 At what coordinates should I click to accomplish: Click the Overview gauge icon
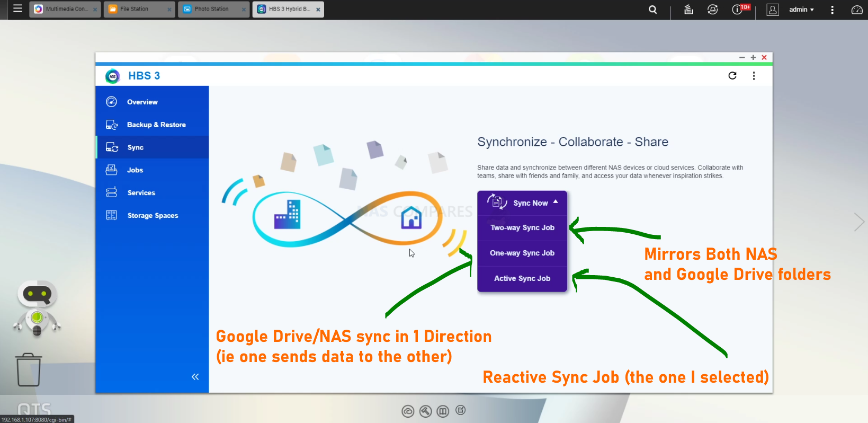(111, 102)
